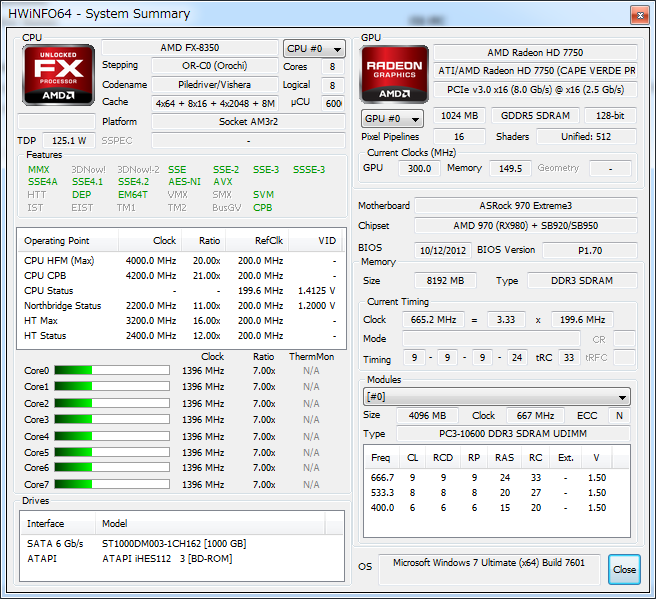The image size is (656, 599).
Task: Click the 1024 MB video memory field
Action: [x=459, y=115]
